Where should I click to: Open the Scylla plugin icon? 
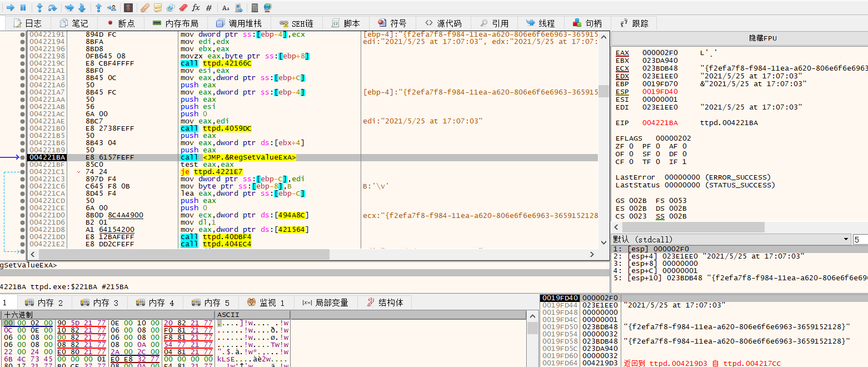128,8
